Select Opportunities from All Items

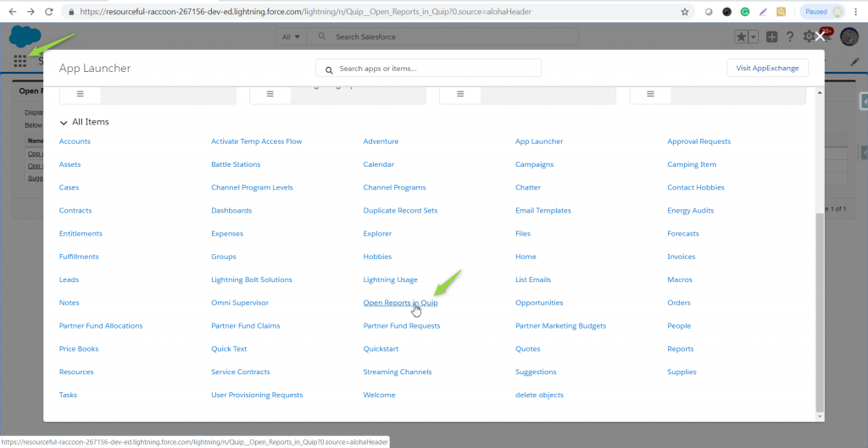[x=538, y=302]
